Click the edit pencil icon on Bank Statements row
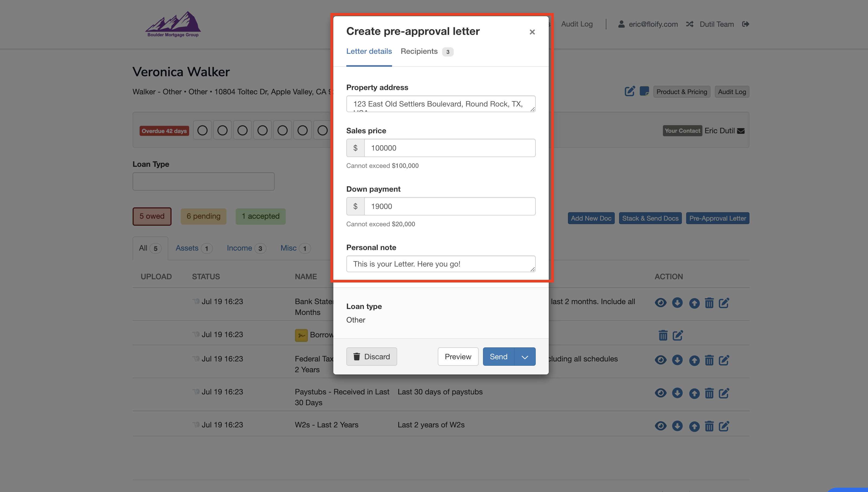The width and height of the screenshot is (868, 492). point(724,303)
